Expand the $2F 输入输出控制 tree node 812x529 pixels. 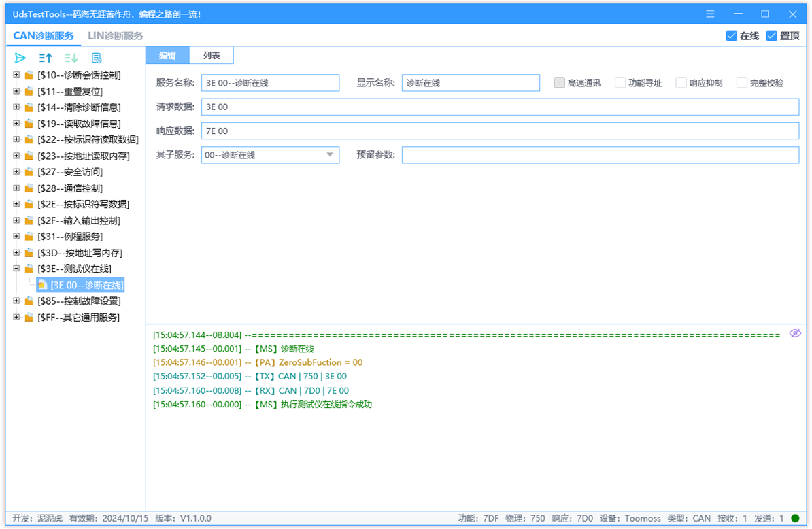pyautogui.click(x=16, y=220)
